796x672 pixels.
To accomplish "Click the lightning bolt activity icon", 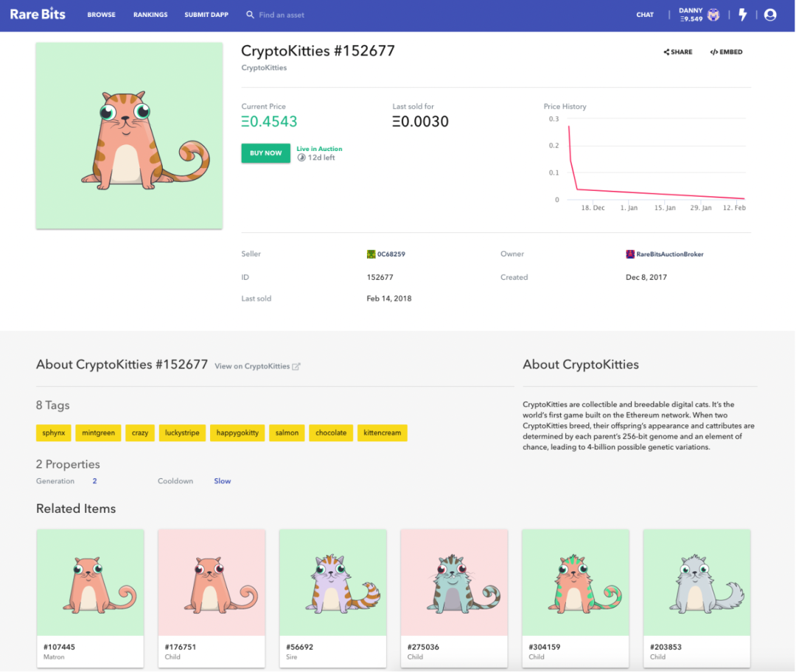I will tap(743, 15).
